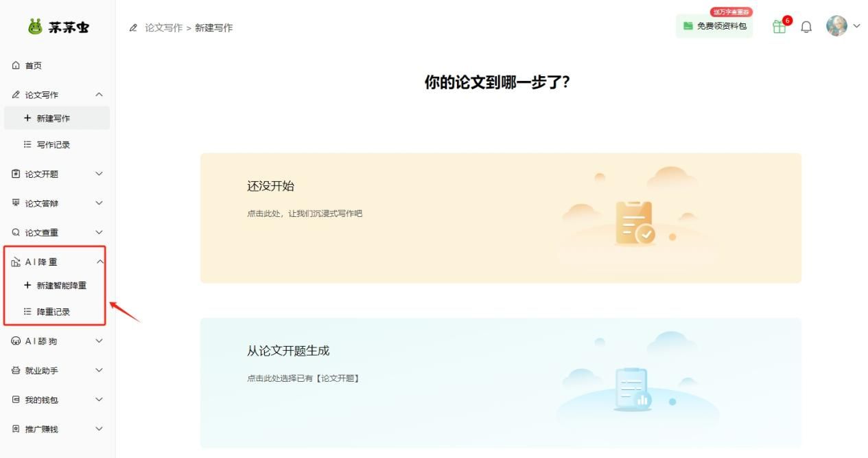Screen dimensions: 868x458
Task: Click the home icon beside 首页
Action: (16, 65)
